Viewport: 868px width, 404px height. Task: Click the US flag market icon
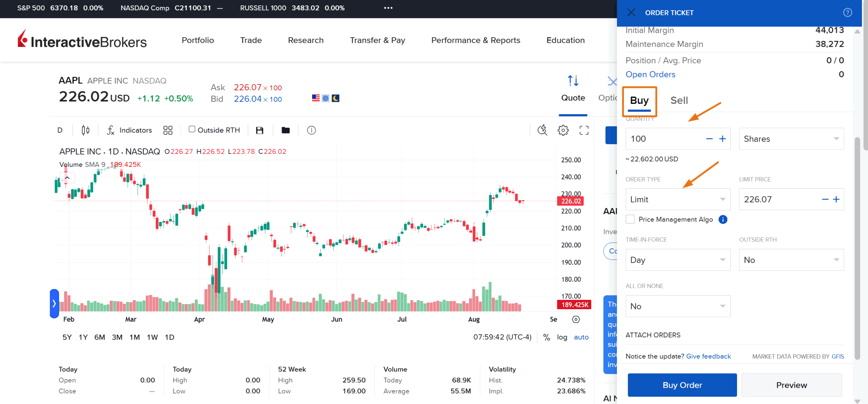click(x=316, y=98)
